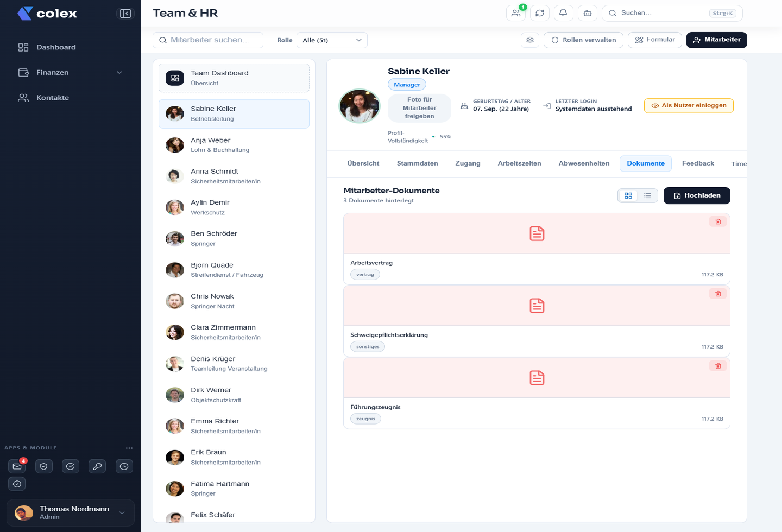Screen dimensions: 782x532
Task: Open the Arbeitszeiten tab
Action: 519,163
